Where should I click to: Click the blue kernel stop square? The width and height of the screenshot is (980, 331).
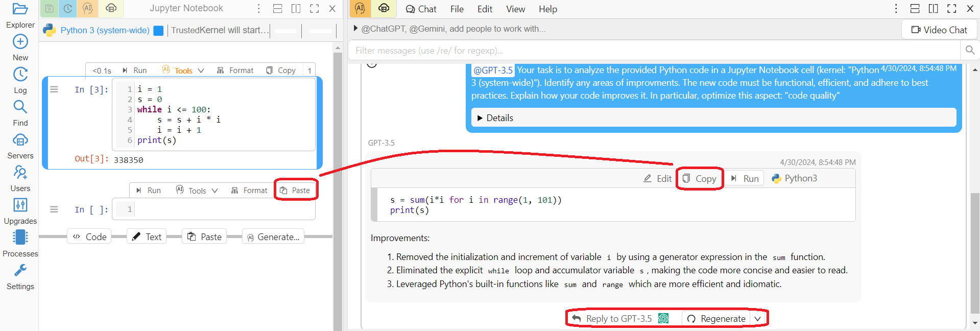click(158, 31)
